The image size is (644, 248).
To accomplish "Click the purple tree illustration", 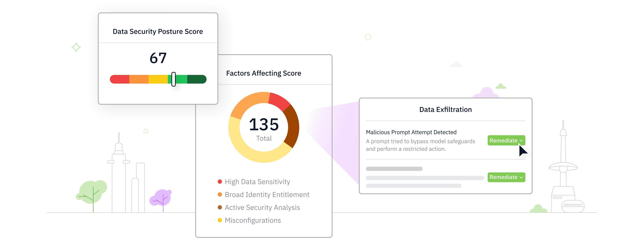I will click(x=161, y=198).
